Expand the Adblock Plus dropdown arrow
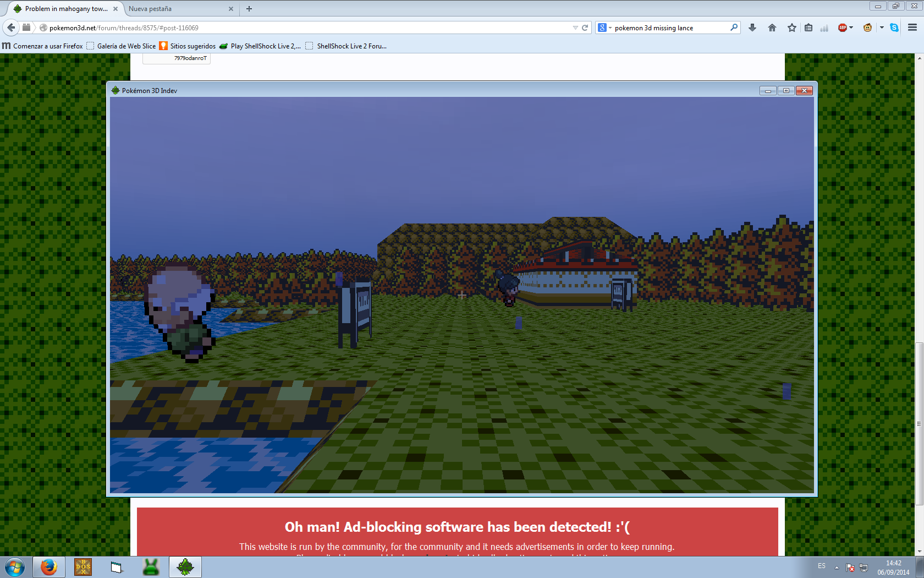 (851, 28)
